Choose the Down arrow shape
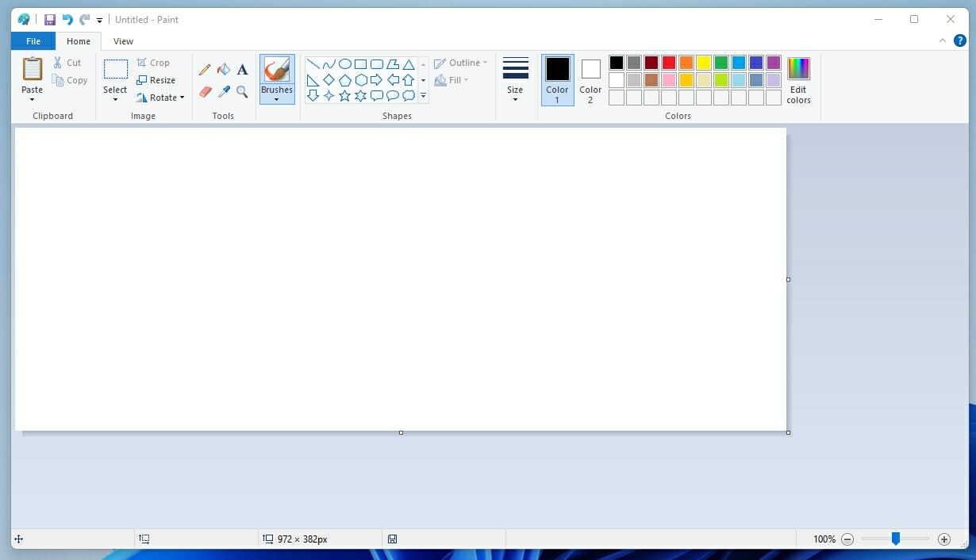This screenshot has height=560, width=976. 313,96
